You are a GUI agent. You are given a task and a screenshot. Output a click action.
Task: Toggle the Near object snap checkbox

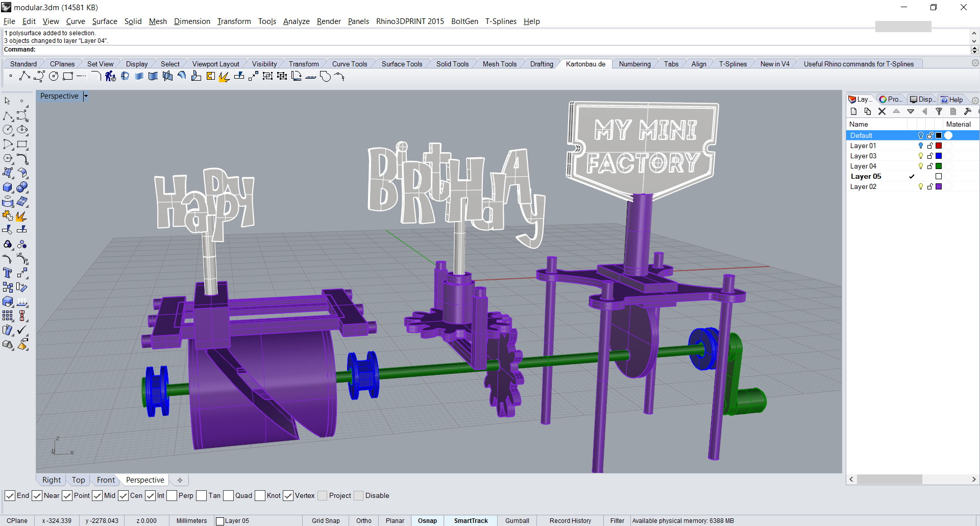[37, 496]
